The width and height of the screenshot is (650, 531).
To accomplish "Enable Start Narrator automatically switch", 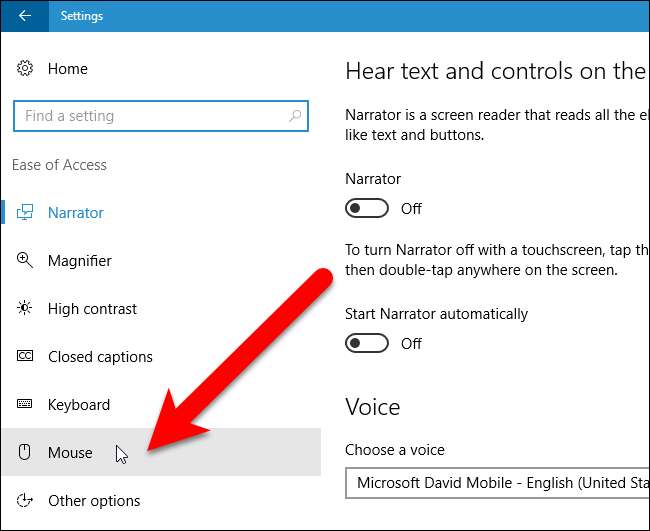I will pyautogui.click(x=367, y=343).
